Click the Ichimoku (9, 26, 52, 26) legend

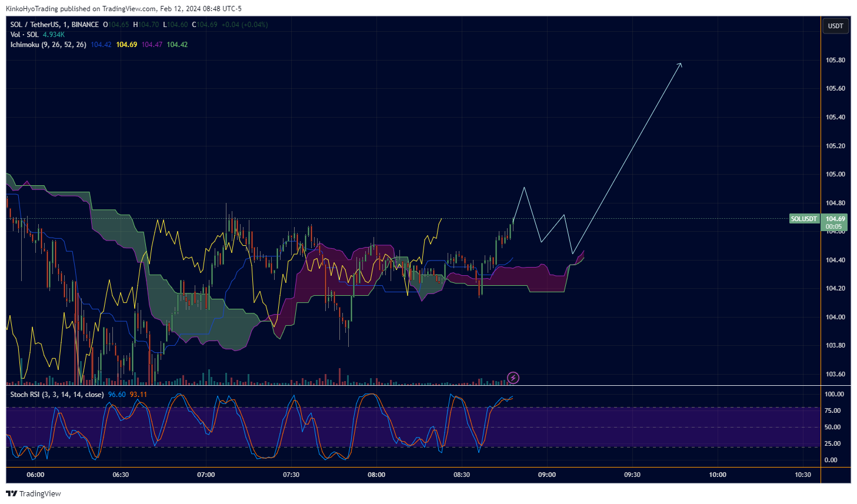pos(48,45)
